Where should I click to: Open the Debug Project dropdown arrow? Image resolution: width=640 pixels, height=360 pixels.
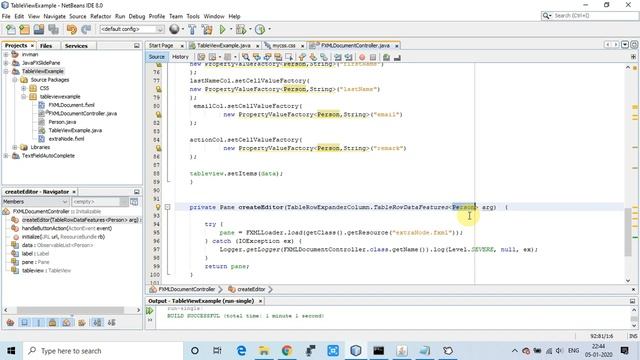(250, 29)
